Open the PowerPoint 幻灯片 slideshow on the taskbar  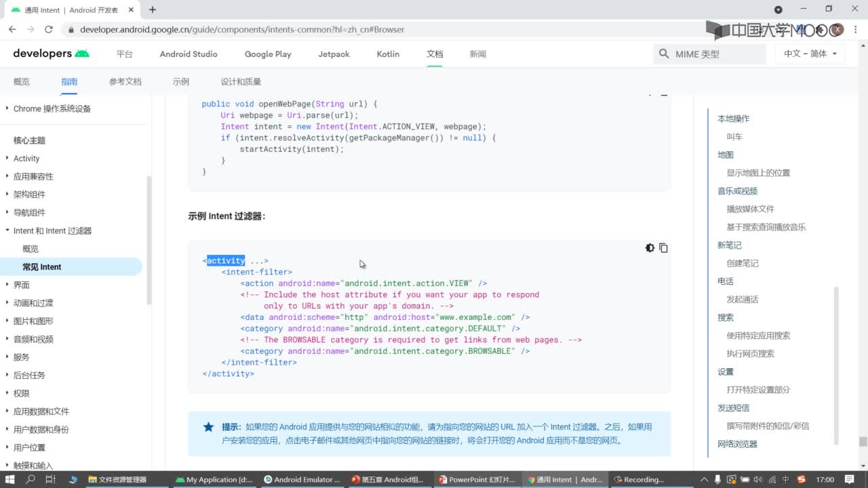[x=477, y=479]
